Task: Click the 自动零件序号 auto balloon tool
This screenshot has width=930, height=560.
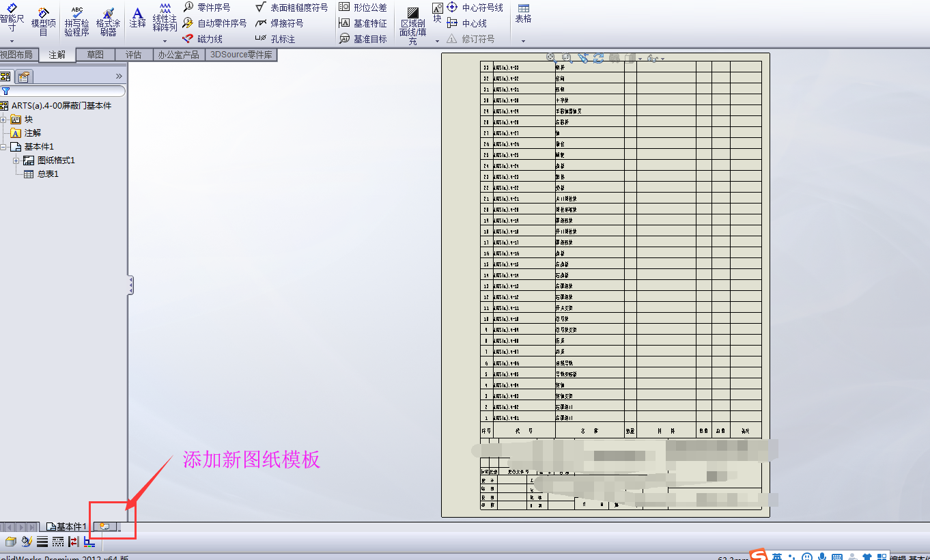Action: [x=215, y=23]
